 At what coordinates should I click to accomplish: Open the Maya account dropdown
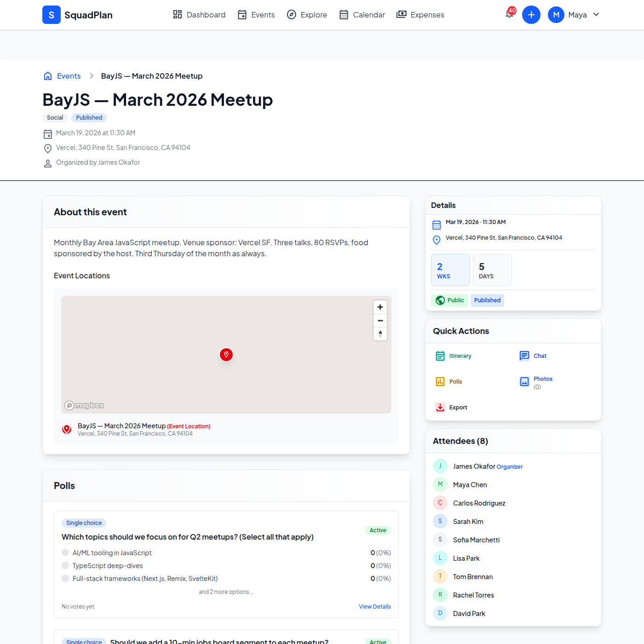(x=574, y=14)
